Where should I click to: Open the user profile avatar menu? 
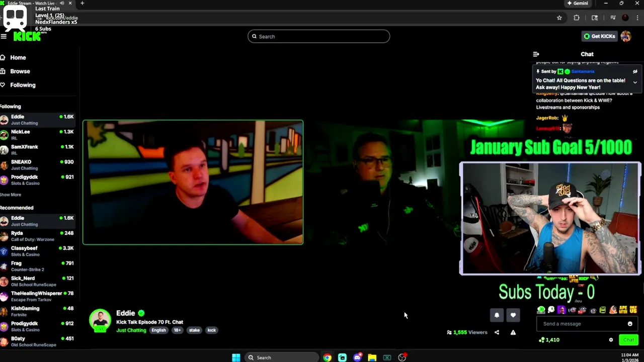pos(626,36)
